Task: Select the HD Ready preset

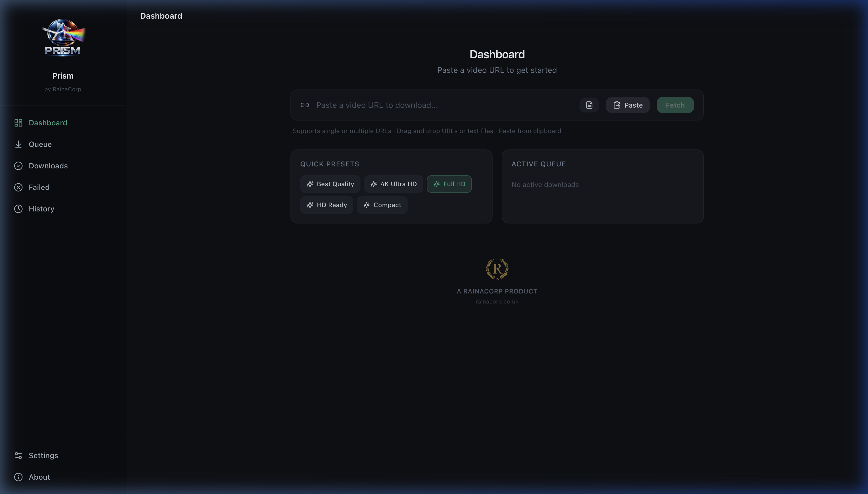Action: tap(327, 205)
